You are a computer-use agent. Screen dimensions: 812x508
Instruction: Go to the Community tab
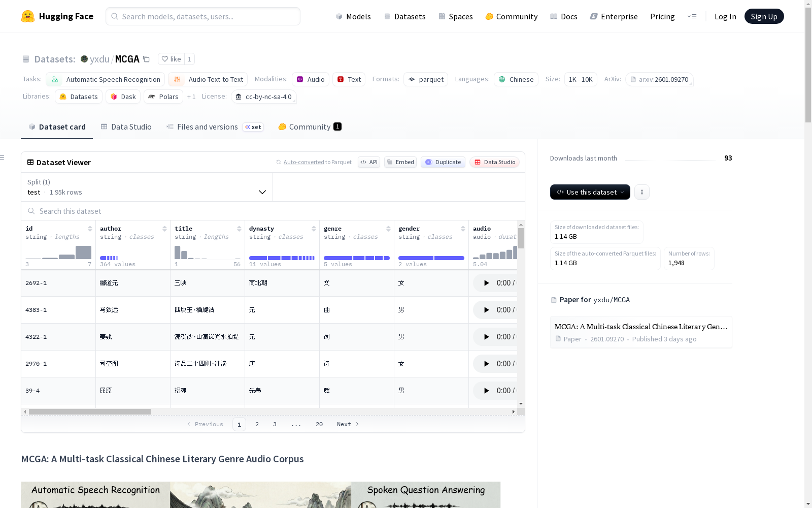(310, 127)
